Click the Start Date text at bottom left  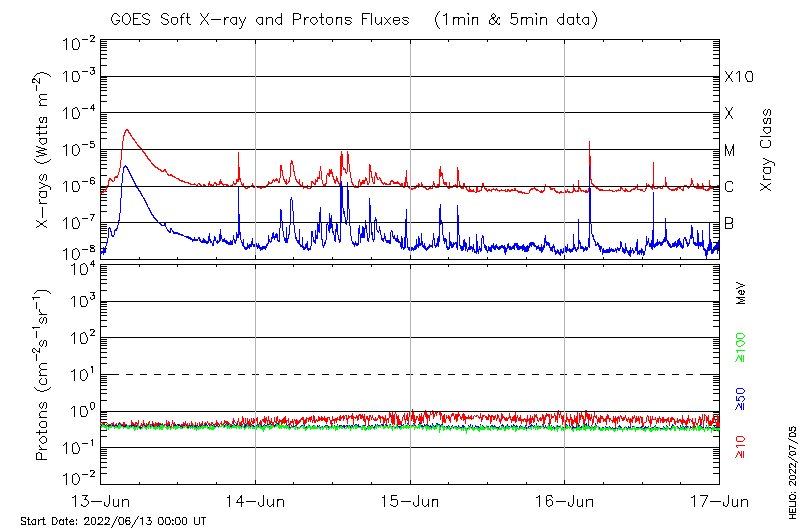pyautogui.click(x=113, y=521)
